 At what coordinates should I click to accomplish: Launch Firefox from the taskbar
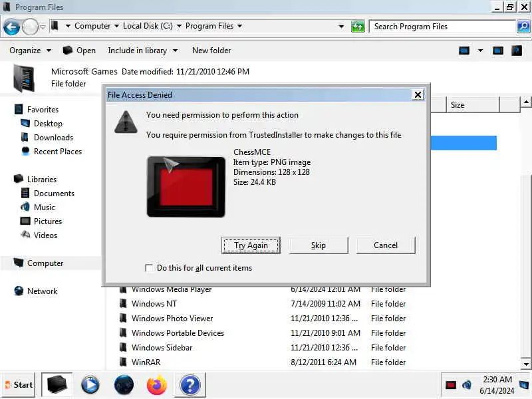pyautogui.click(x=157, y=385)
